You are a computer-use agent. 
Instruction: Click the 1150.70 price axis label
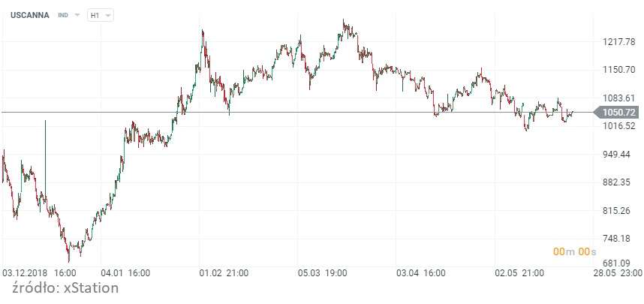(619, 70)
